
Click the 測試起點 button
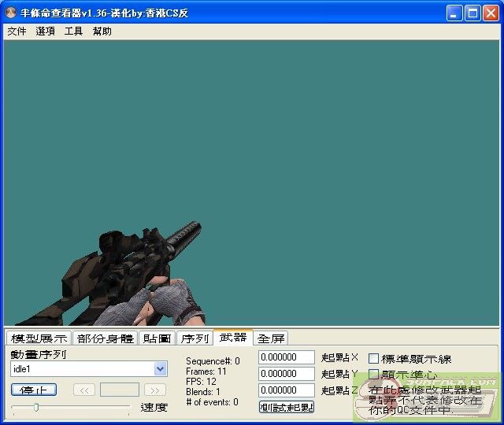coord(287,407)
